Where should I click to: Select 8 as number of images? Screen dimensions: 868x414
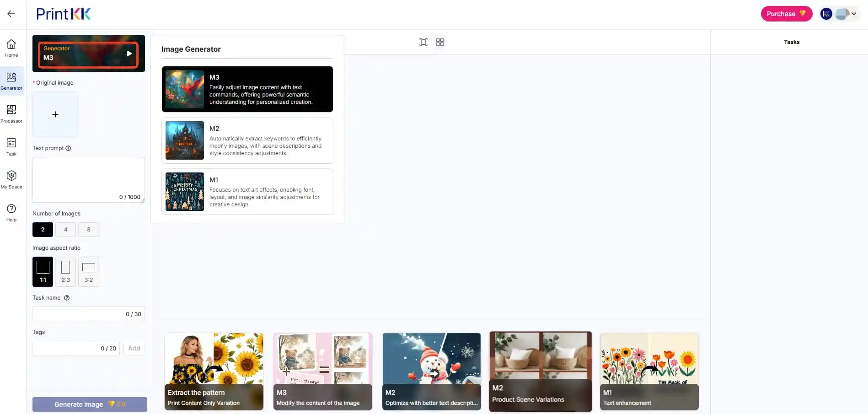[89, 230]
